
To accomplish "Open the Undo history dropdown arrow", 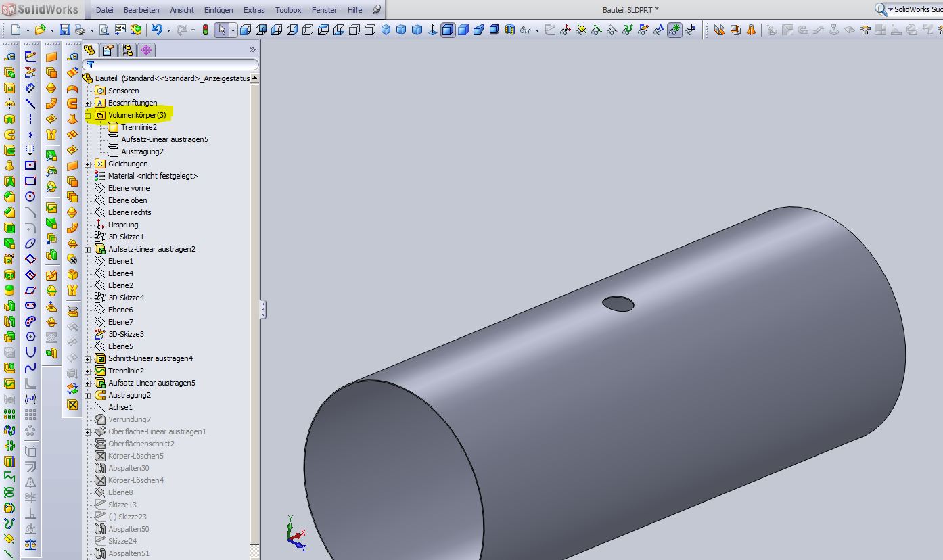I will [x=168, y=30].
